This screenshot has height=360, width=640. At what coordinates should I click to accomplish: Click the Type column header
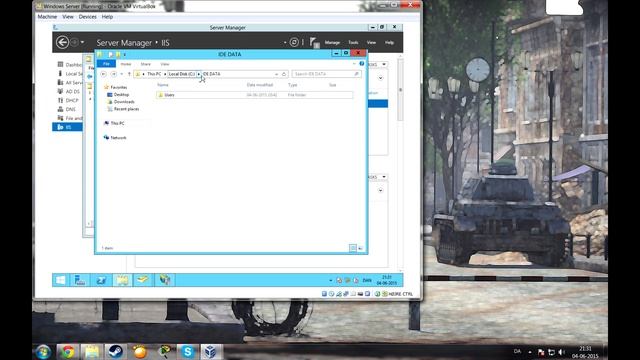[x=293, y=85]
